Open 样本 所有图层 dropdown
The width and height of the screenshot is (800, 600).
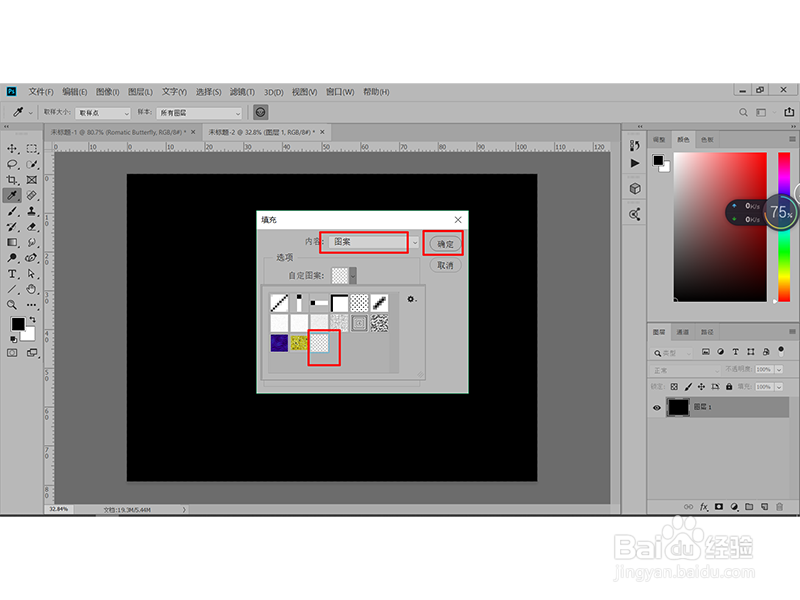199,113
